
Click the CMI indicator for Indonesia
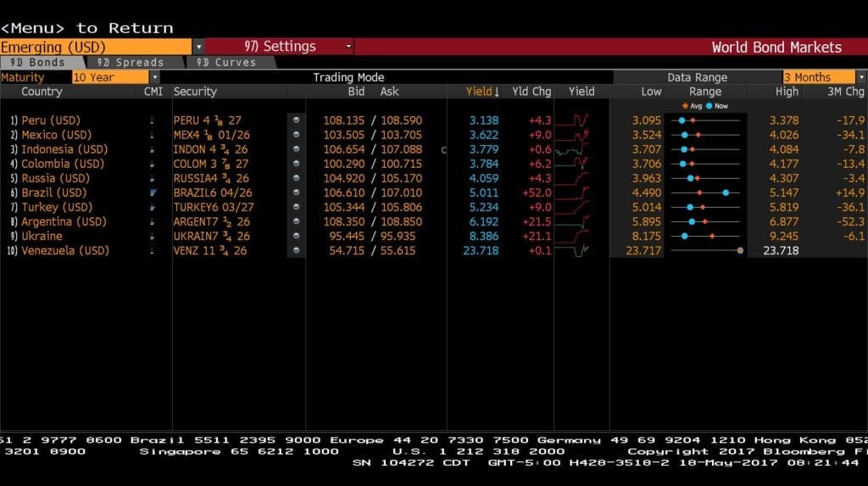coord(152,149)
